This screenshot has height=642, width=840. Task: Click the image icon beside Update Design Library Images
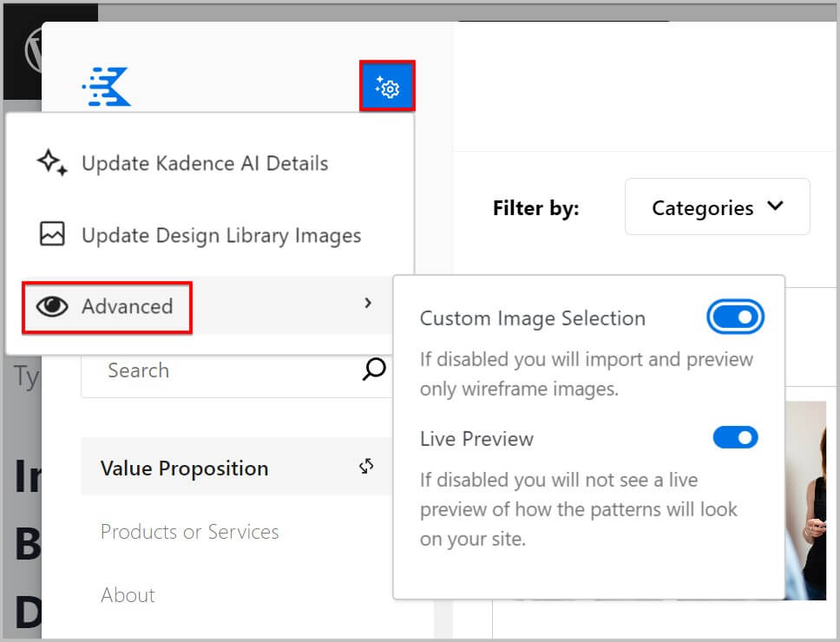[x=52, y=235]
